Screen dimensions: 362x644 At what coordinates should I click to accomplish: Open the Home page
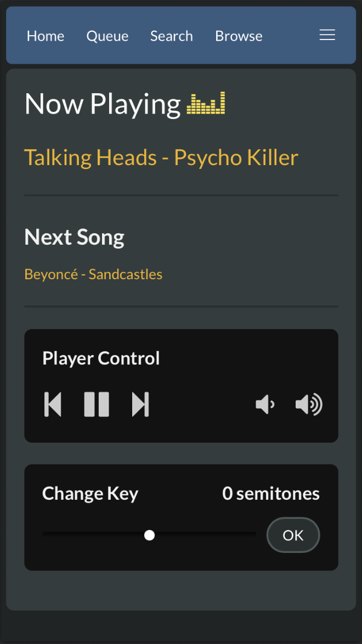[46, 36]
